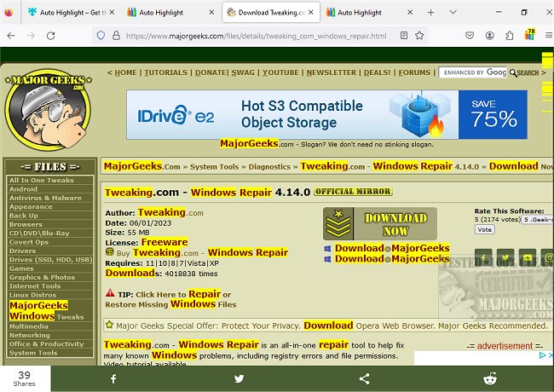The height and width of the screenshot is (392, 554).
Task: Open the Android files category
Action: 23,189
